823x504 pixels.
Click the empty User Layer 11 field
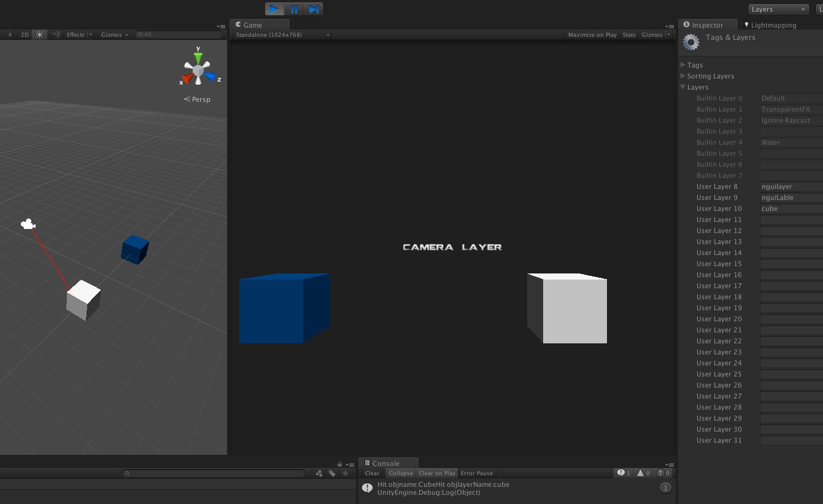tap(791, 220)
